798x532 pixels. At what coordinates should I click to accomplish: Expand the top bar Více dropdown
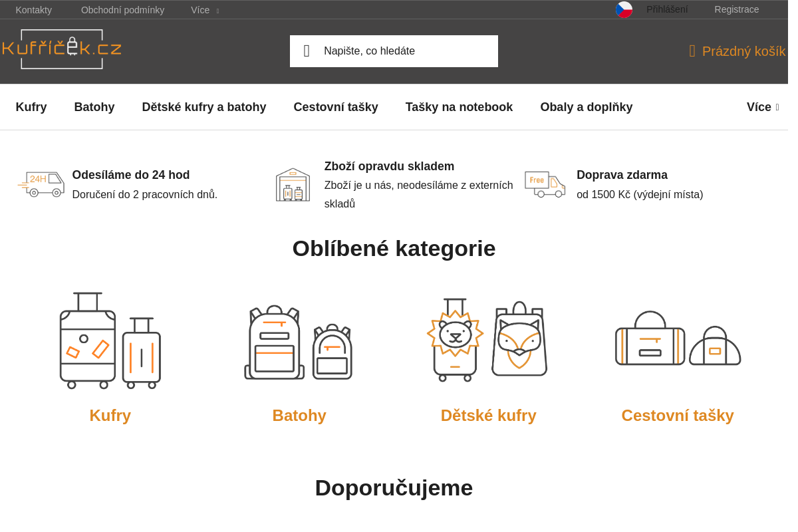pos(205,10)
